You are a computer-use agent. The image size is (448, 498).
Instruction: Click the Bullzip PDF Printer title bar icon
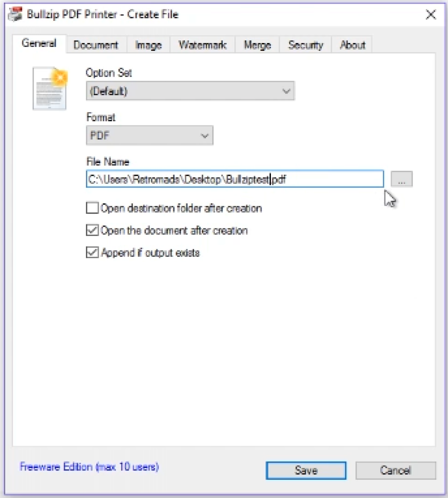click(x=15, y=14)
